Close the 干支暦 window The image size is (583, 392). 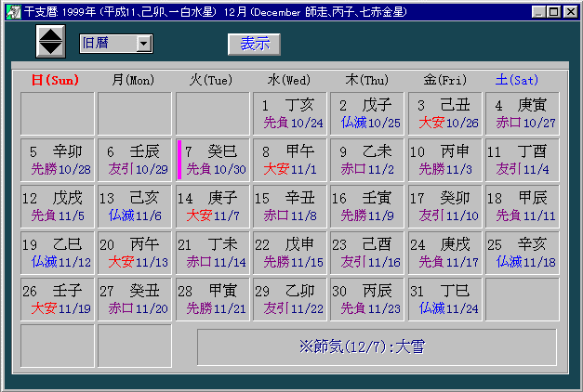coord(569,11)
